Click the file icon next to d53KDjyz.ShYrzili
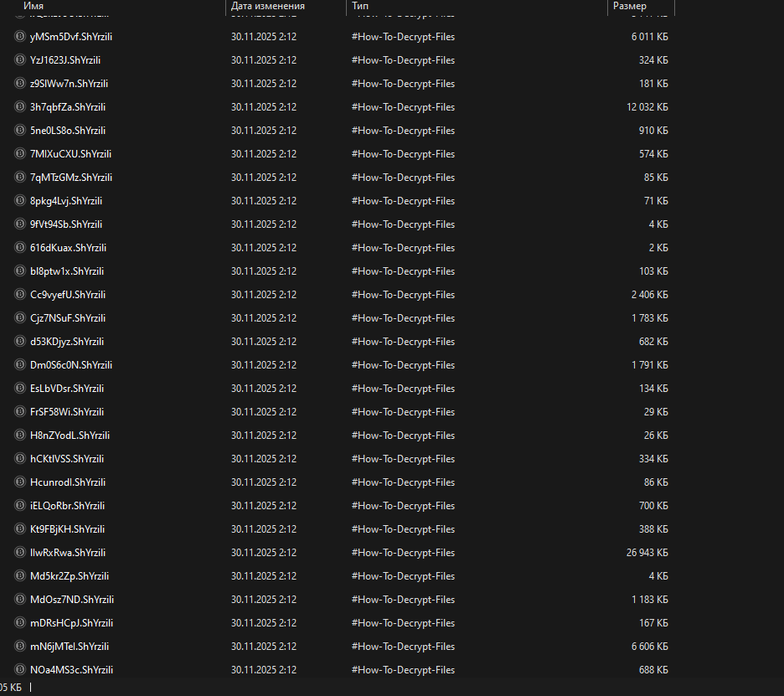 (19, 341)
